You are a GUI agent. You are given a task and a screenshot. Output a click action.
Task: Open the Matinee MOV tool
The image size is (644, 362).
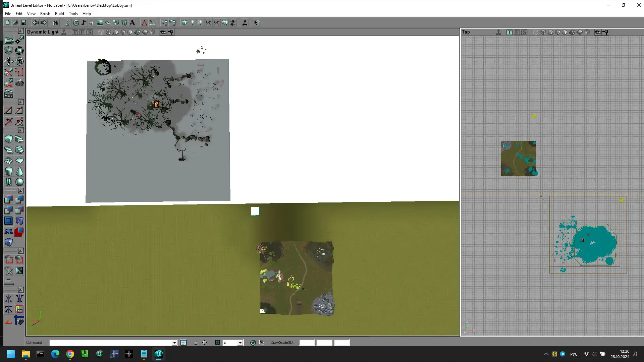coord(9,94)
